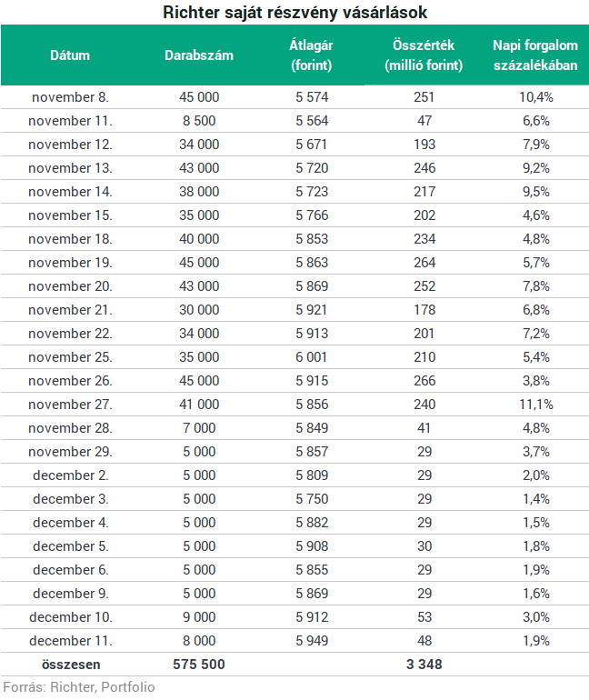This screenshot has height=700, width=589.
Task: Select the 'november 28.' date cell
Action: [x=71, y=428]
